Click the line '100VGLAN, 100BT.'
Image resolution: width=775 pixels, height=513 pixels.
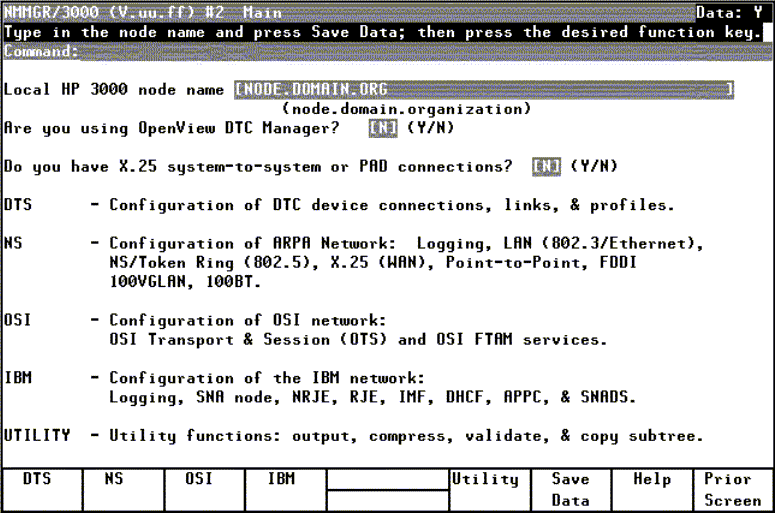[185, 282]
